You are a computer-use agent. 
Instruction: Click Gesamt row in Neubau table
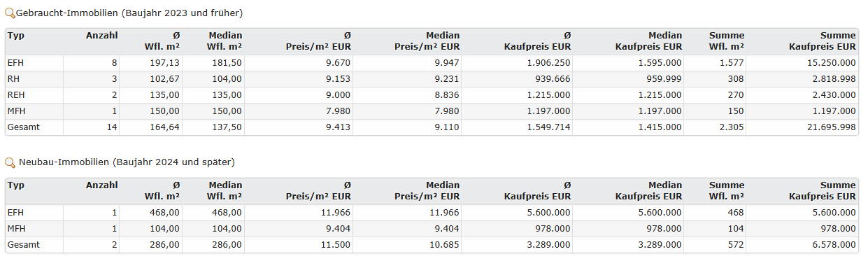[x=432, y=244]
